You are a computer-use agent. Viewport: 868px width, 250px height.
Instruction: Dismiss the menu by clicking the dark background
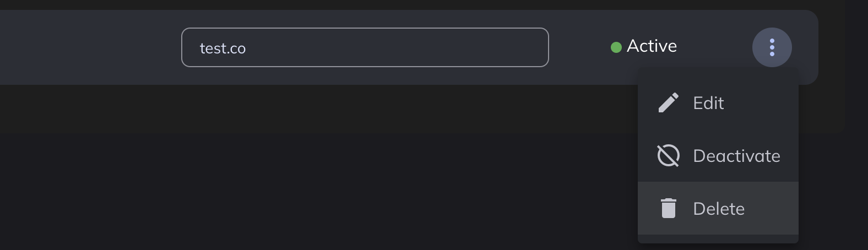330,193
